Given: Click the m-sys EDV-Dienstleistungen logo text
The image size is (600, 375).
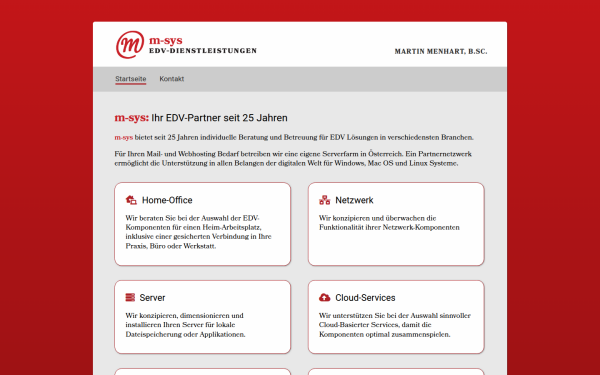Looking at the screenshot, I should pos(203,45).
